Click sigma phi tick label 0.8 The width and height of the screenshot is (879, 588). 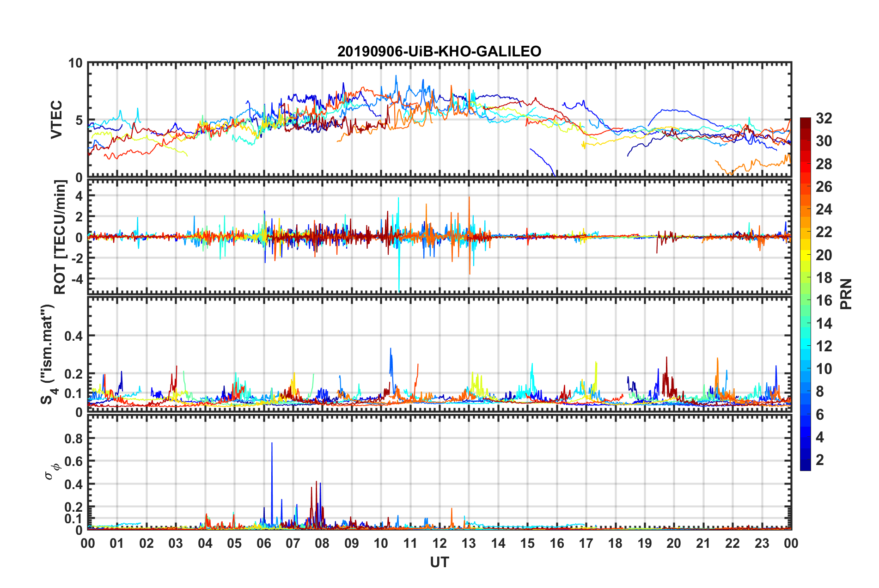[74, 438]
